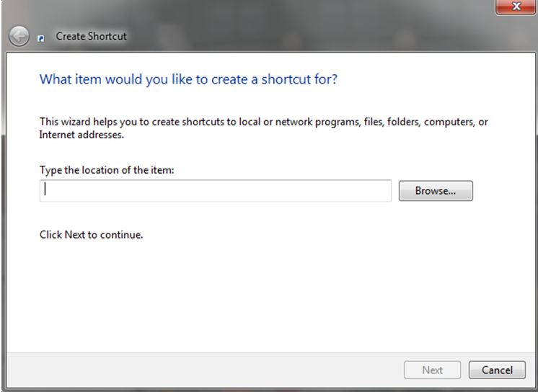Focus the item location text box
This screenshot has width=538, height=392.
tap(215, 191)
